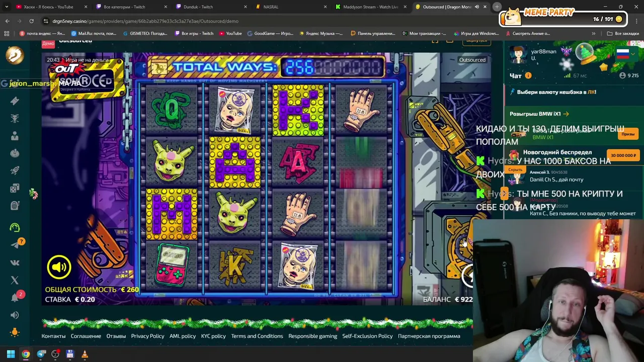Click the purple rank badge near yar88man
644x362 pixels.
pos(567,52)
